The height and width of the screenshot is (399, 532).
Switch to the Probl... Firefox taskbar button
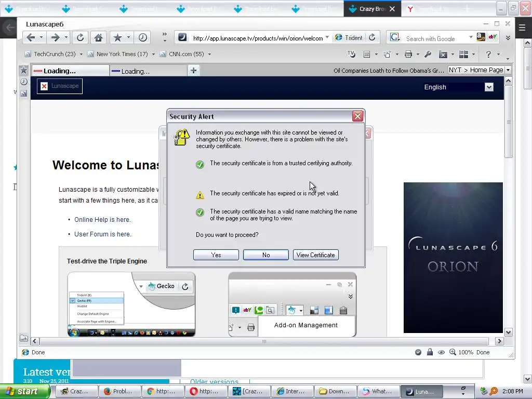point(119,392)
